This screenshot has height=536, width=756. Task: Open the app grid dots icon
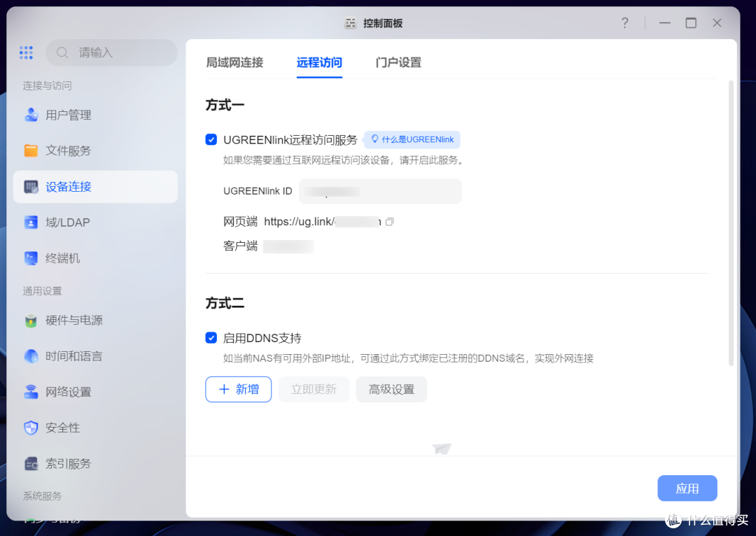pos(26,52)
